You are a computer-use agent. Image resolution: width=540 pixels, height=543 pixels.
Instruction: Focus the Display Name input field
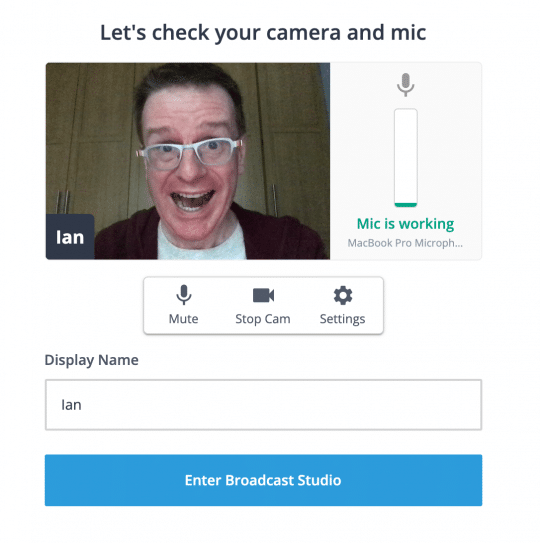click(x=263, y=405)
